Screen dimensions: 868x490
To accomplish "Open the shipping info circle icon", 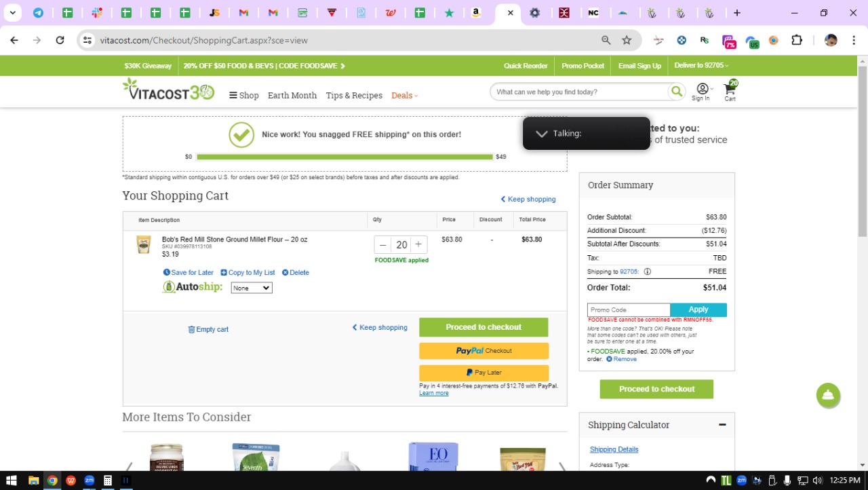I will point(647,271).
